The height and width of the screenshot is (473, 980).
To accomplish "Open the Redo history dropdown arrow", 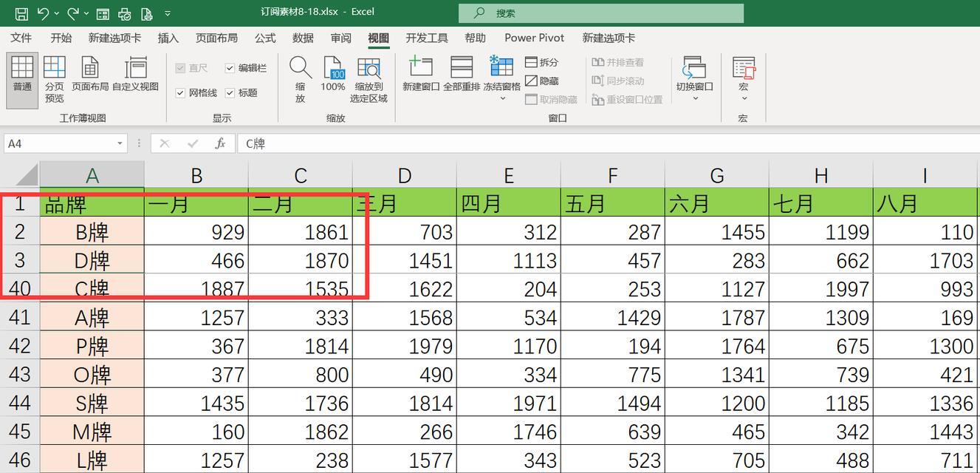I will pos(87,13).
